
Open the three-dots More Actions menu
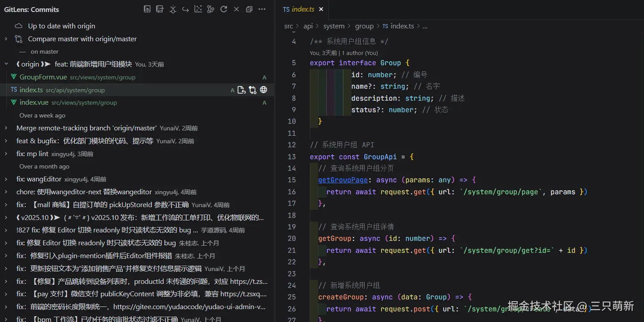point(262,9)
